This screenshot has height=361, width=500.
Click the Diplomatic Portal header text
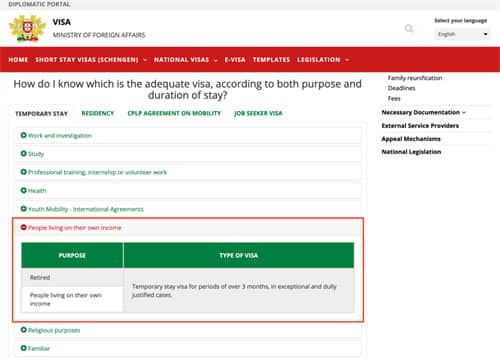coord(39,4)
